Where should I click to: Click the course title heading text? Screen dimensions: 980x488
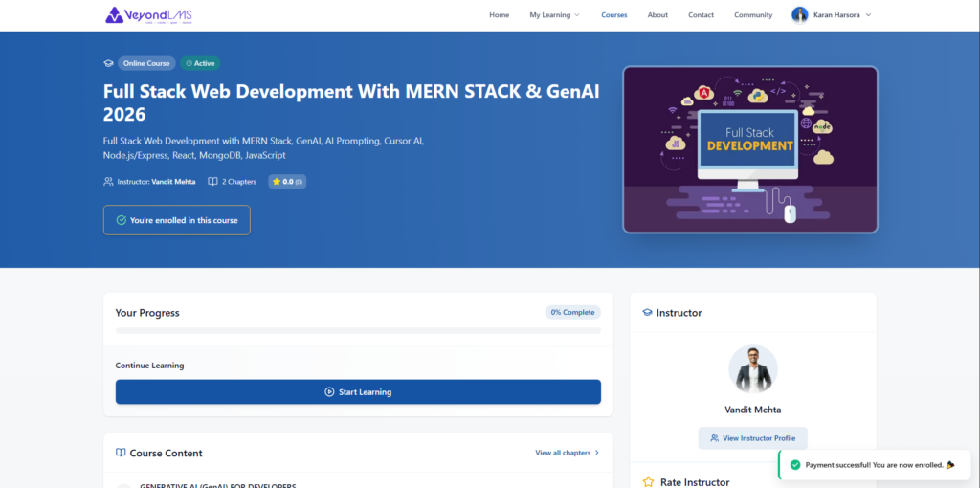pyautogui.click(x=351, y=102)
